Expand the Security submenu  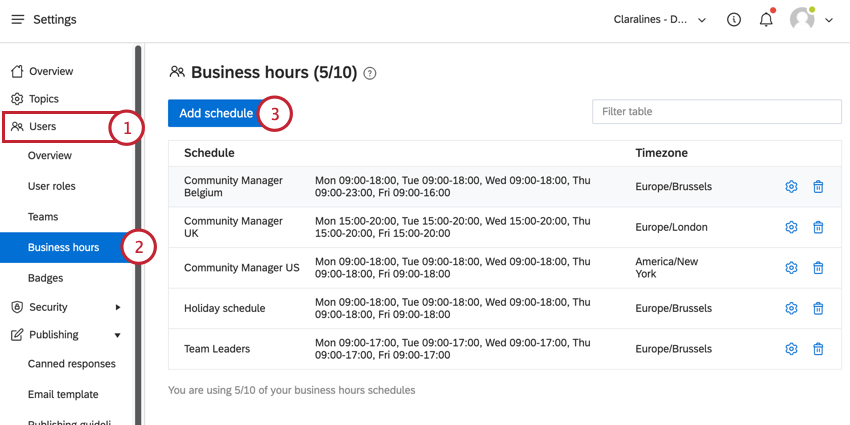(117, 307)
